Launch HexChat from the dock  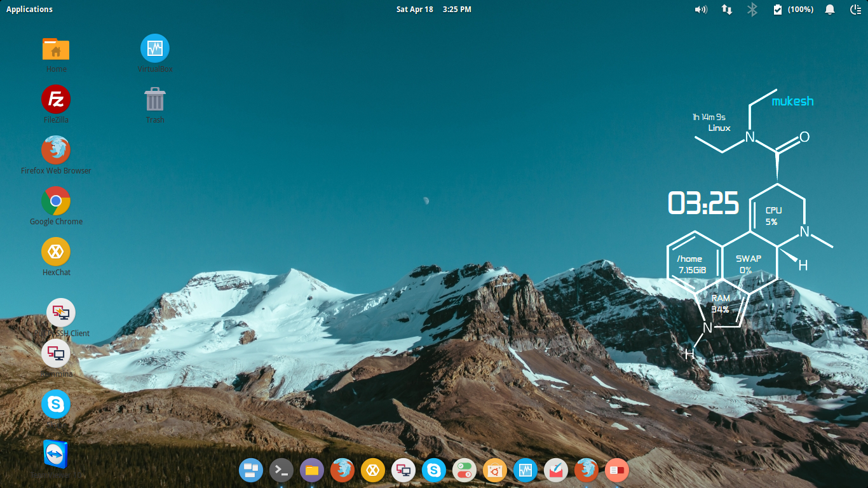coord(373,470)
